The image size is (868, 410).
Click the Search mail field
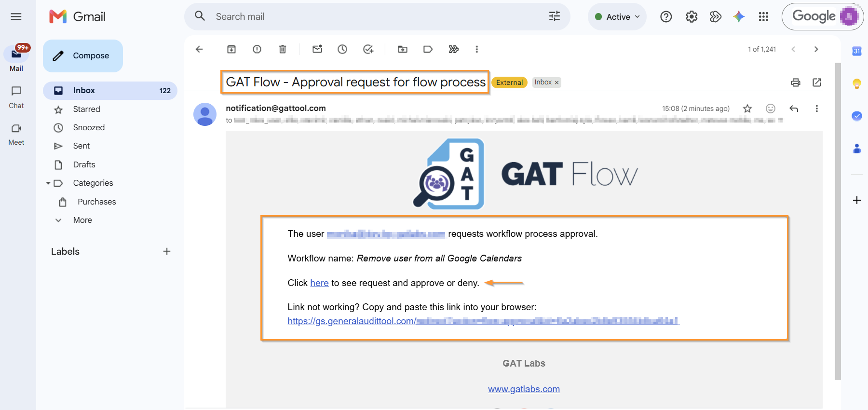pos(376,17)
